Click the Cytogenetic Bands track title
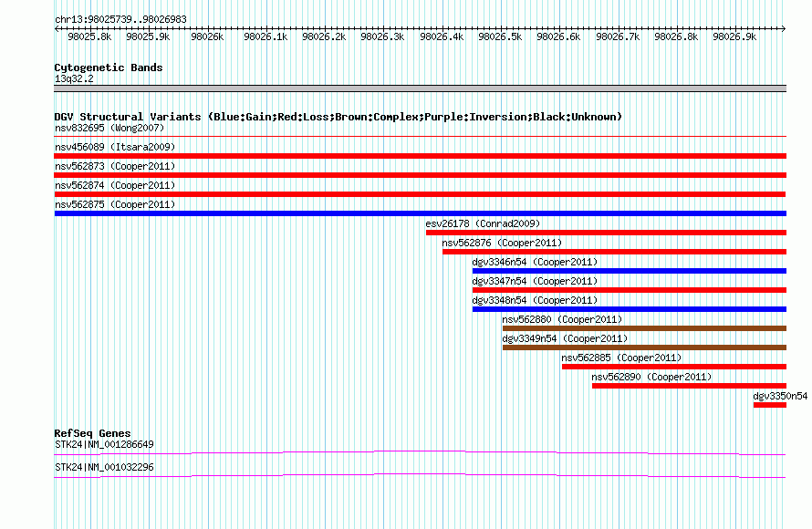This screenshot has width=812, height=529. point(109,67)
